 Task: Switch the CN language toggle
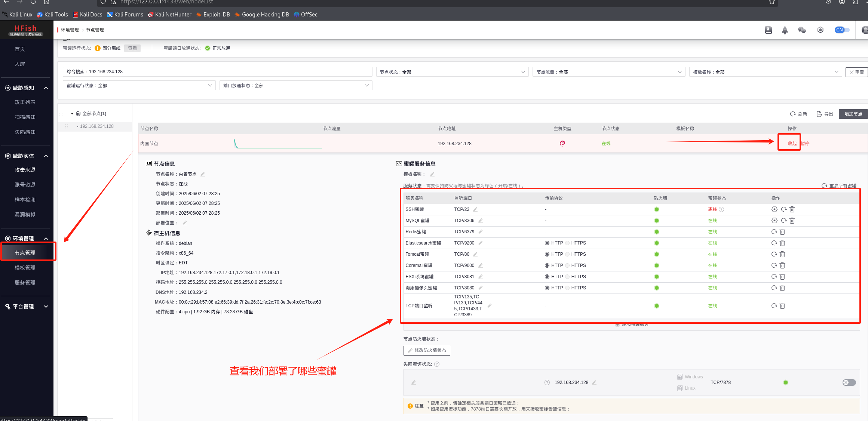842,30
